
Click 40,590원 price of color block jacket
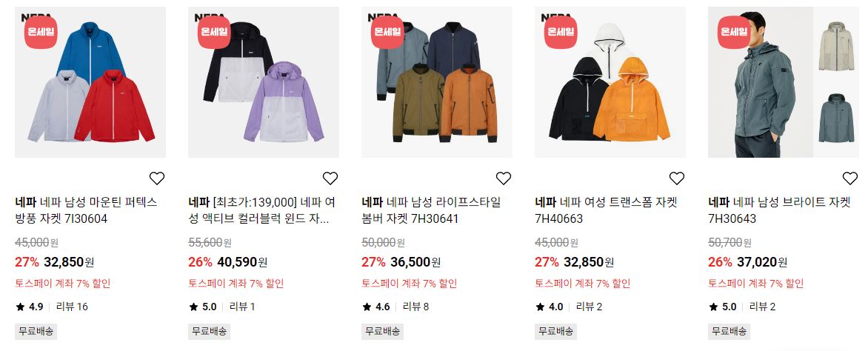[x=242, y=262]
